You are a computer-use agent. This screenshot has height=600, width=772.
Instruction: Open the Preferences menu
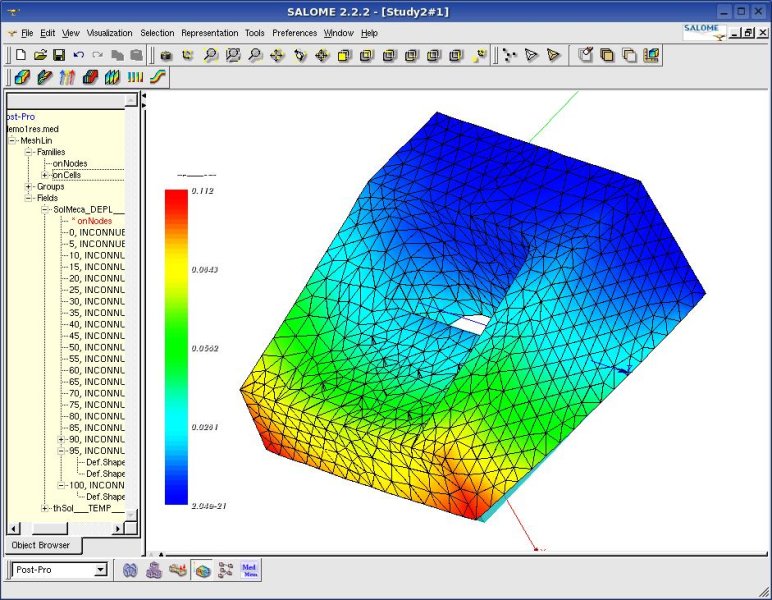[294, 33]
